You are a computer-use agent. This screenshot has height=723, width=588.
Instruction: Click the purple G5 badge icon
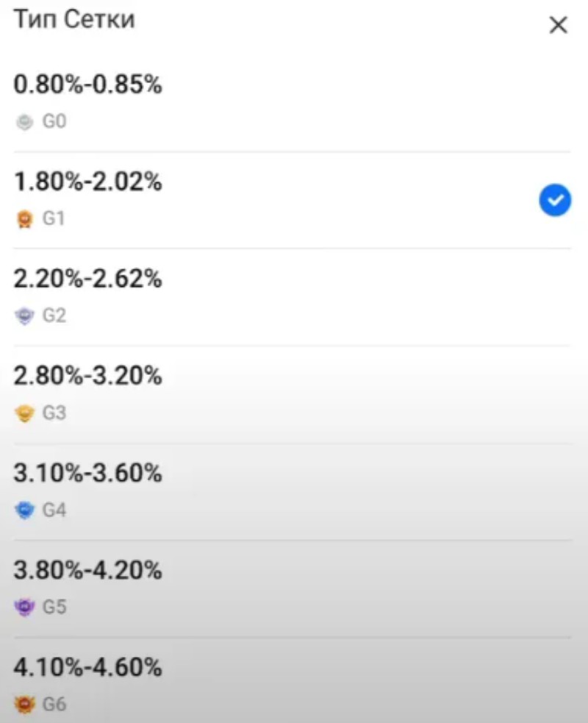(25, 608)
